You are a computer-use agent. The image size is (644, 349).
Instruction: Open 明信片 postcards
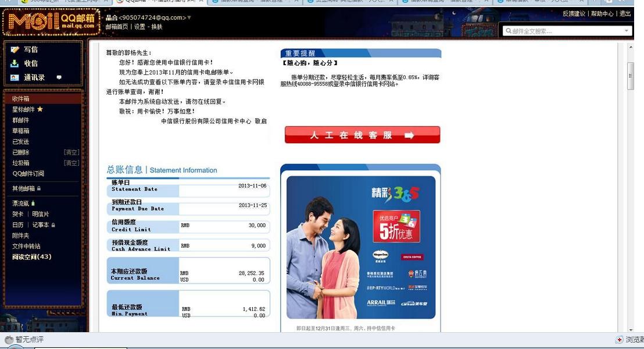click(40, 213)
